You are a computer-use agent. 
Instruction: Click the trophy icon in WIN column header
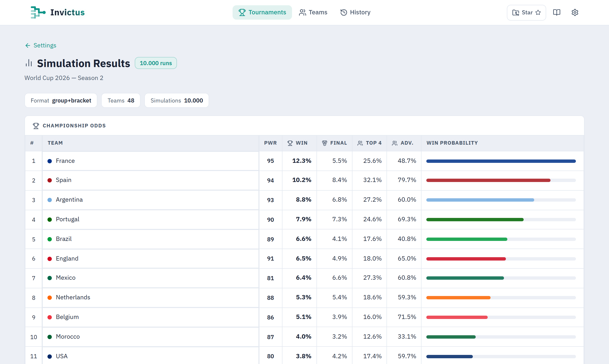tap(290, 143)
